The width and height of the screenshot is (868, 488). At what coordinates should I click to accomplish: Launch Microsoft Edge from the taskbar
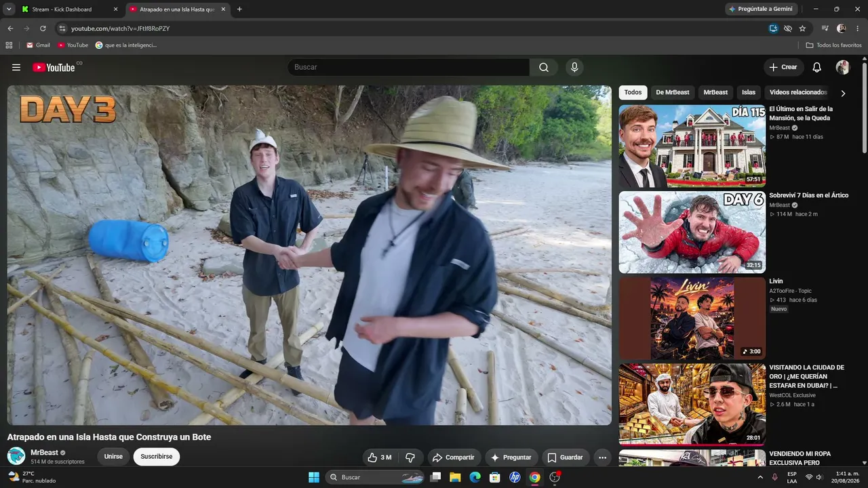[475, 477]
